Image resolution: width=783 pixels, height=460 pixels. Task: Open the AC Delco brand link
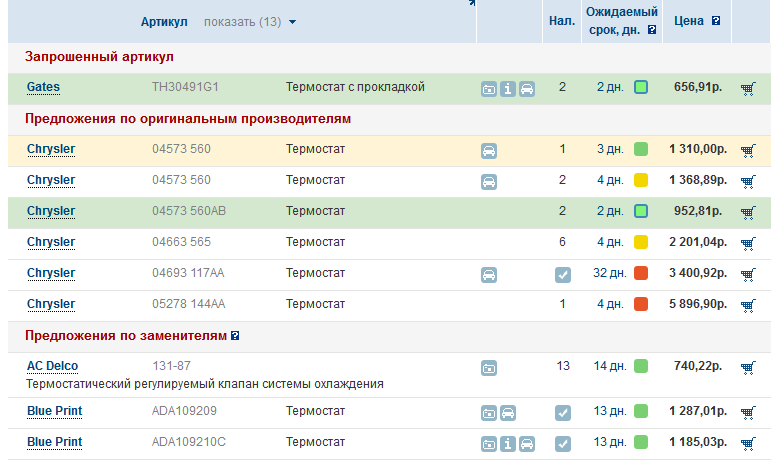tap(52, 366)
